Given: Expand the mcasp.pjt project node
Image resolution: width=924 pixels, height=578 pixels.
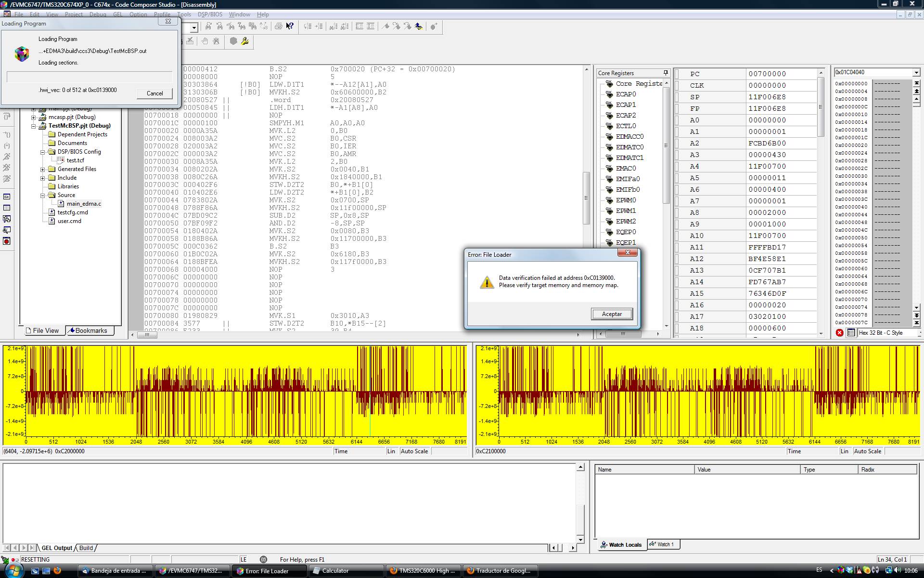Looking at the screenshot, I should 34,117.
